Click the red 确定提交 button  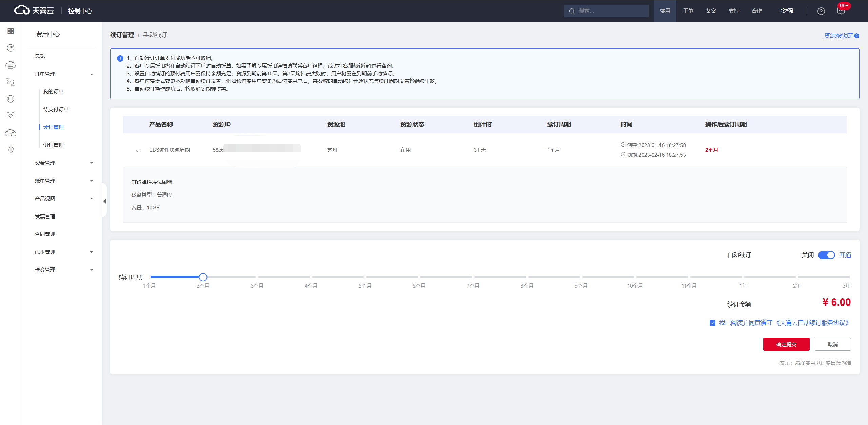click(x=786, y=344)
